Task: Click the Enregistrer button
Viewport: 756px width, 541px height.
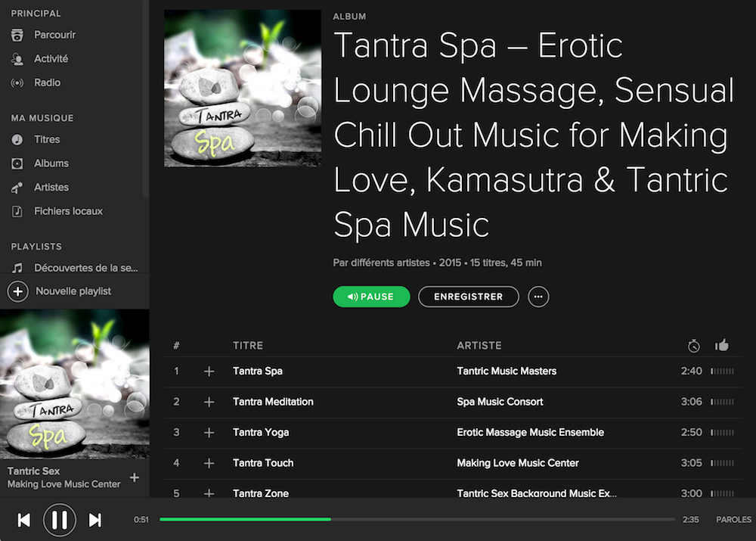Action: (468, 297)
